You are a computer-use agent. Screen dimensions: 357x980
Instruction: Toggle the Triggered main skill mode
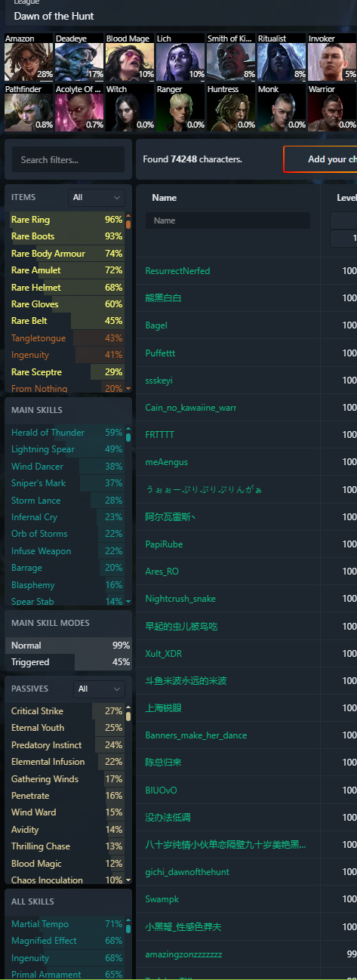(68, 662)
